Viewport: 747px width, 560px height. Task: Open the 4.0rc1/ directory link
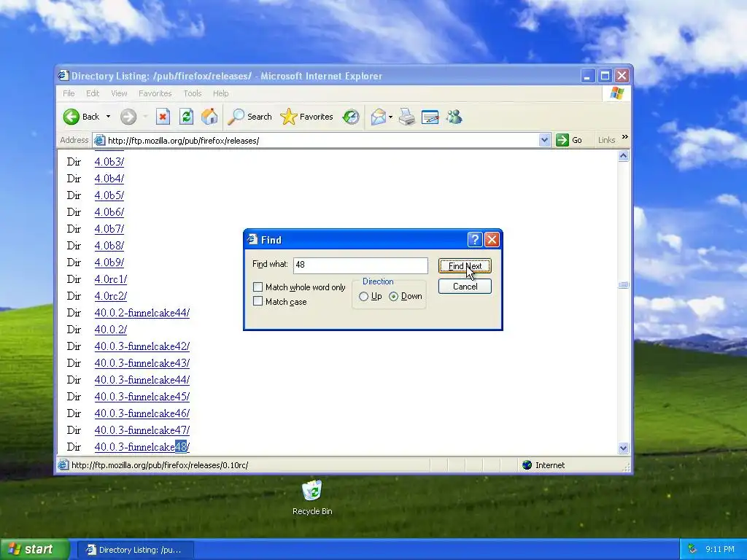coord(111,279)
